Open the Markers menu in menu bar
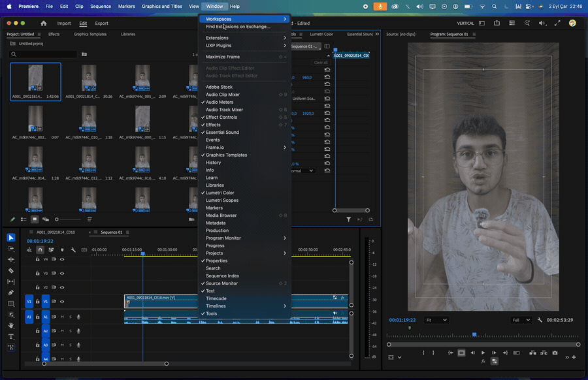This screenshot has width=588, height=380. tap(126, 7)
